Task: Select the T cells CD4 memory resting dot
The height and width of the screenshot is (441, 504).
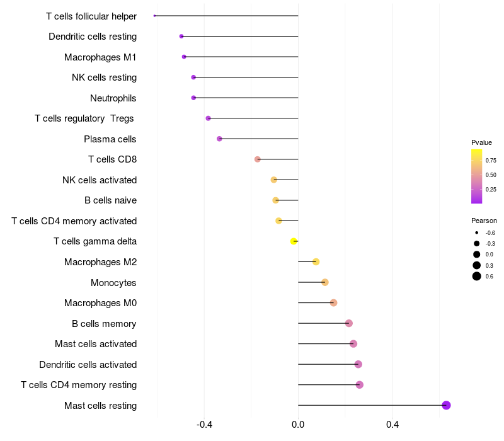Action: 360,385
